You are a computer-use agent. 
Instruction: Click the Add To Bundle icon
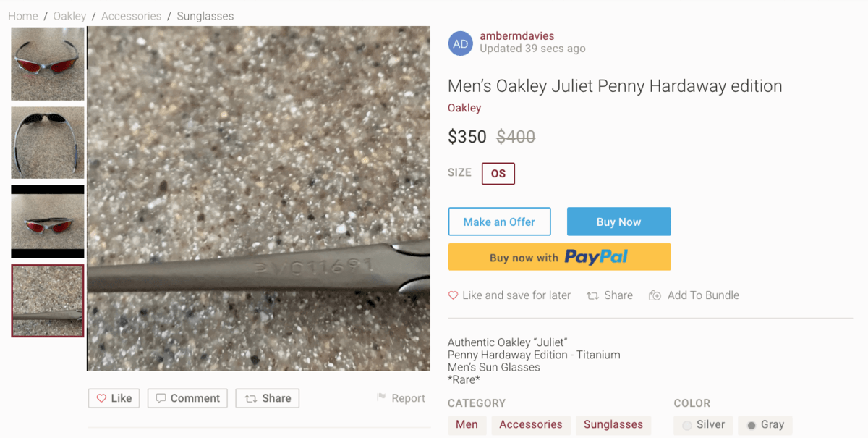click(655, 295)
